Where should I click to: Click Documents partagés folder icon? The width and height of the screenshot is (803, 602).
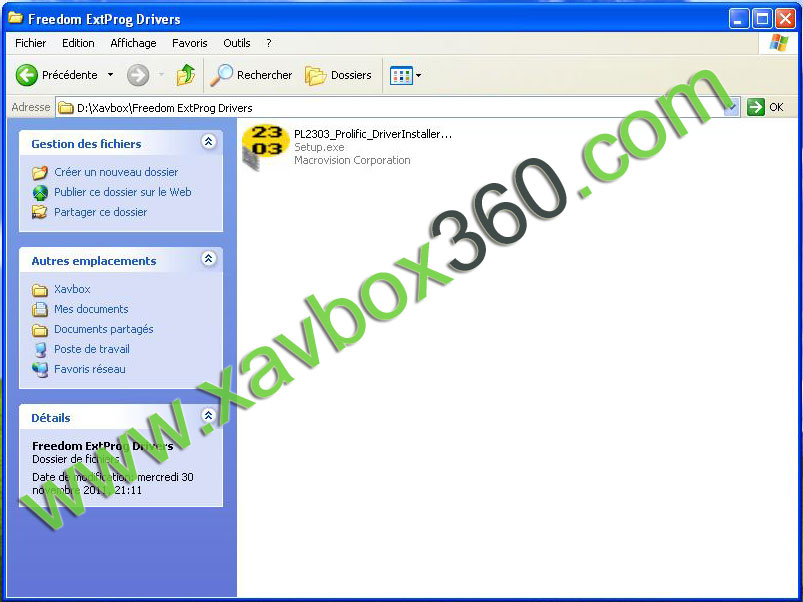point(40,330)
